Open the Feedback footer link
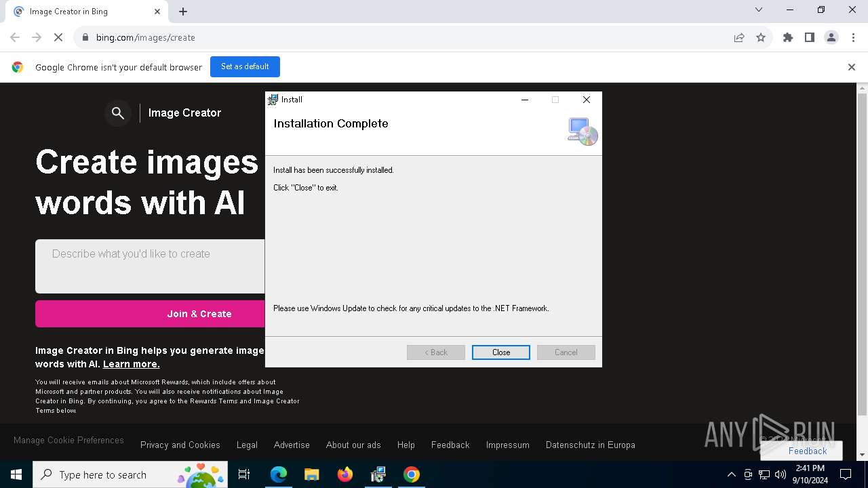Viewport: 868px width, 488px height. point(450,445)
